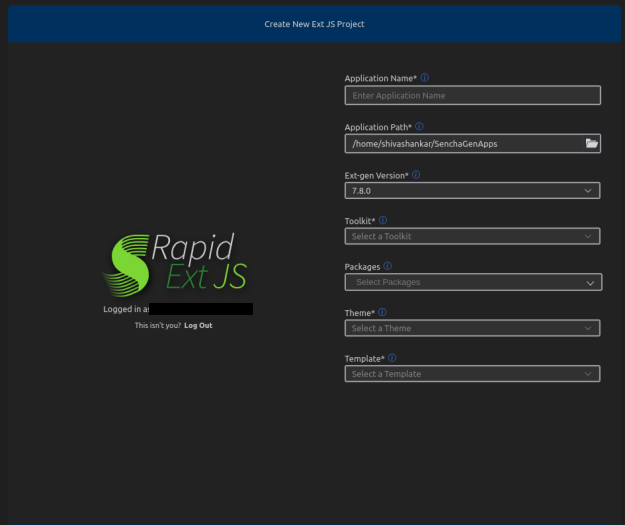Click the 'Theme*' label
This screenshot has width=625, height=525.
pos(360,313)
